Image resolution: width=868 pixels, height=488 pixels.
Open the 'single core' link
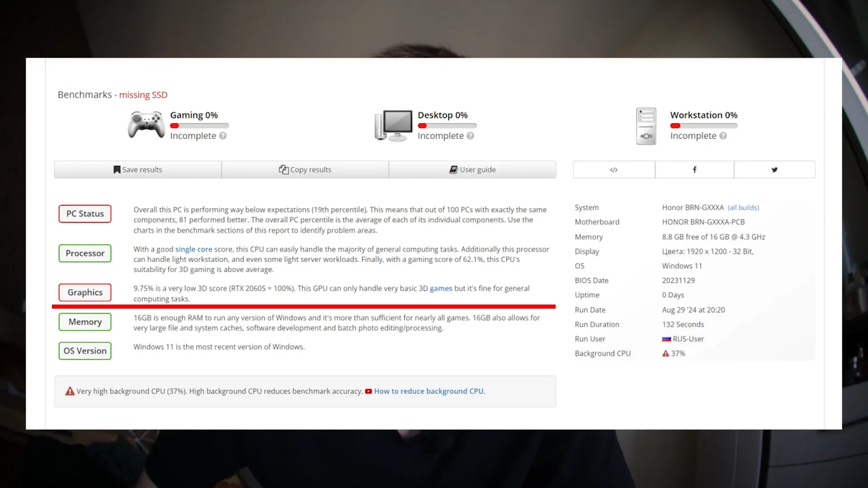pos(193,249)
